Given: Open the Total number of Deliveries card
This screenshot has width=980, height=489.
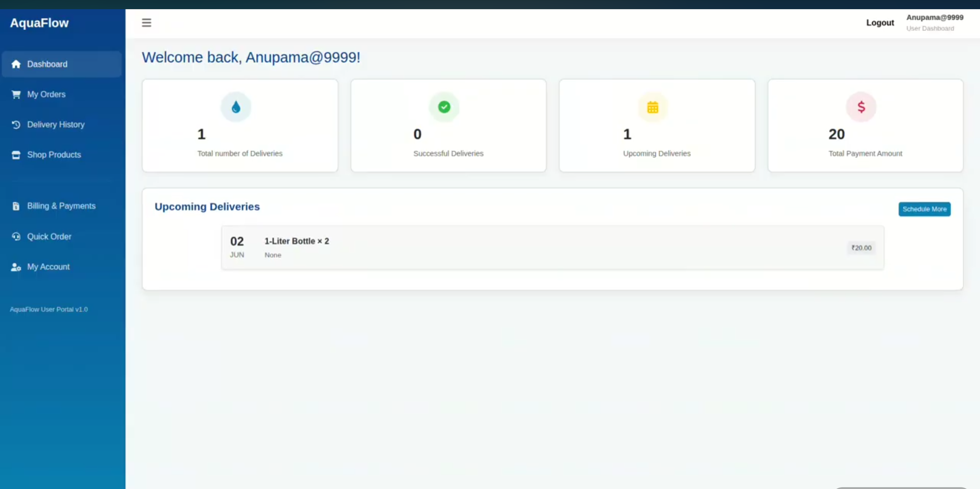Looking at the screenshot, I should [240, 126].
